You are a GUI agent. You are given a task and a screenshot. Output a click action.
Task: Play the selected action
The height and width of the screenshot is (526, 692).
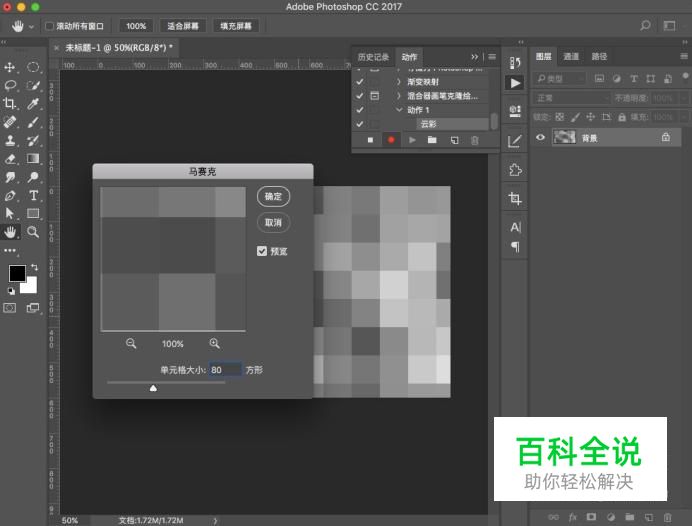[412, 140]
